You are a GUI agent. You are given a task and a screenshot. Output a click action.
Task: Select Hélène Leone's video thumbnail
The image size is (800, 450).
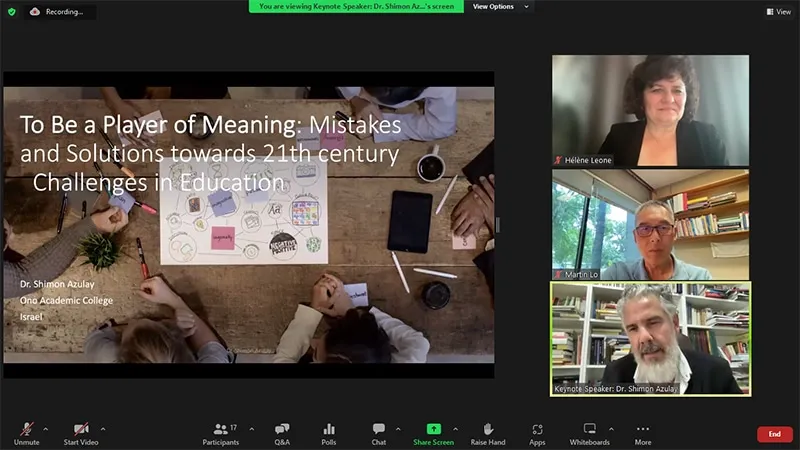coord(650,110)
